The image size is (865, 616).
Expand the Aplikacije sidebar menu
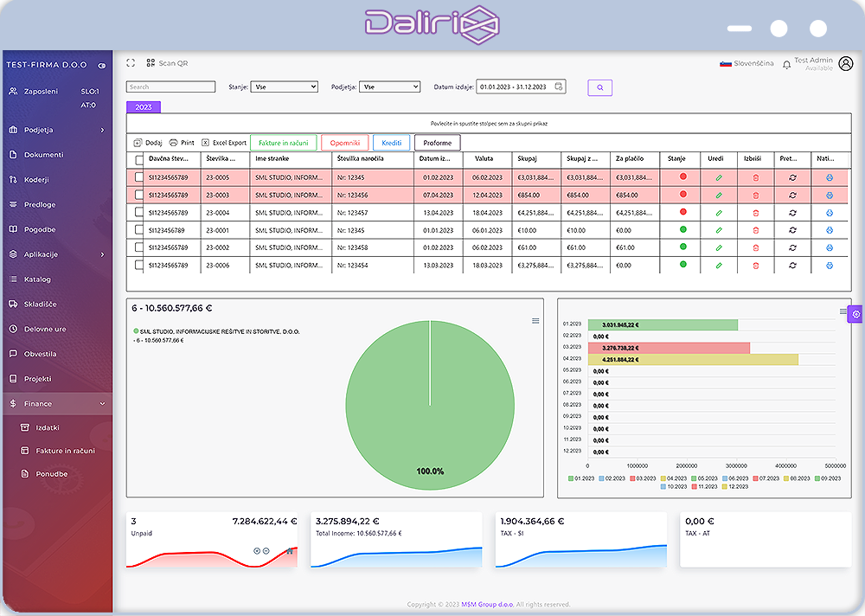pos(57,254)
